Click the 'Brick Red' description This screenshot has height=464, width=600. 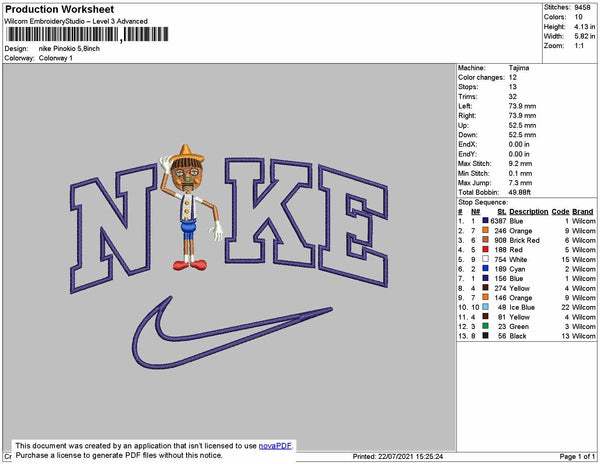coord(525,240)
